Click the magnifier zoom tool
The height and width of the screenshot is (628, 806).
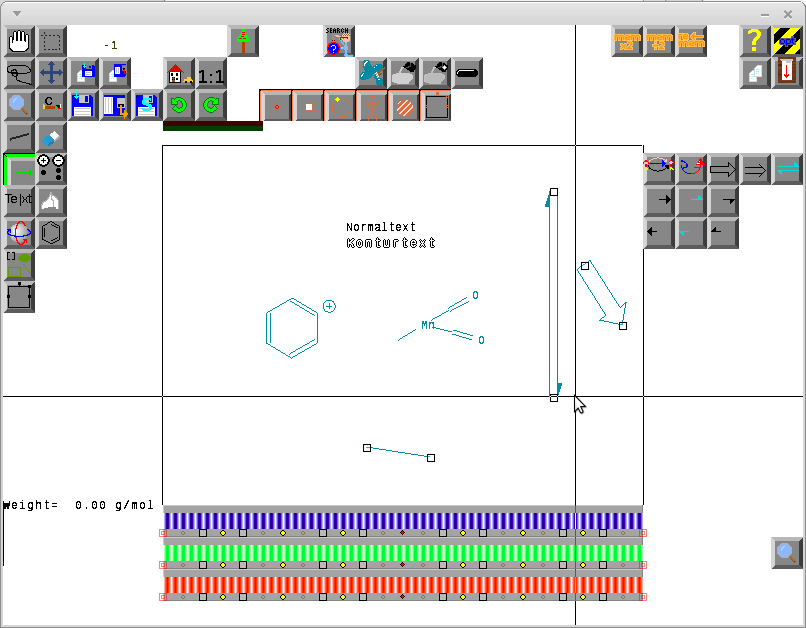(19, 105)
